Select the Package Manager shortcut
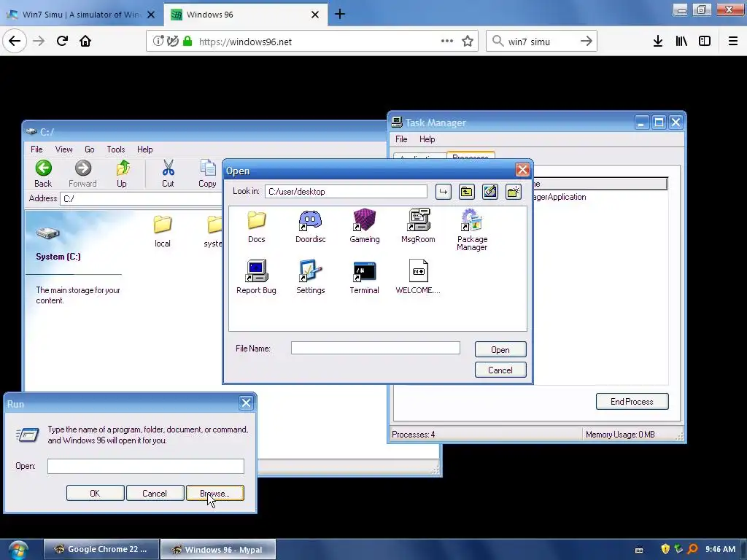Viewport: 747px width, 560px height. point(472,230)
